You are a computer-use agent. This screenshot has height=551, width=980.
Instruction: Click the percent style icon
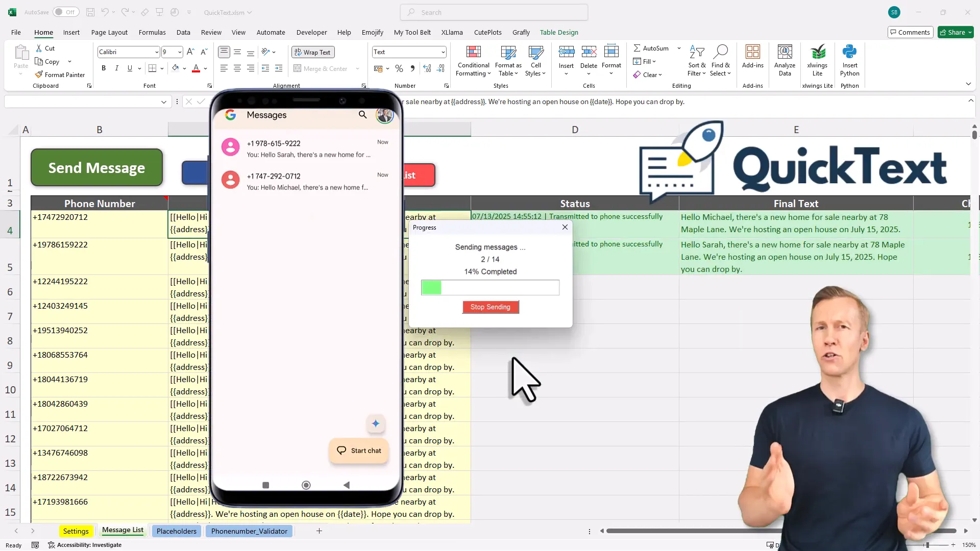pyautogui.click(x=399, y=68)
